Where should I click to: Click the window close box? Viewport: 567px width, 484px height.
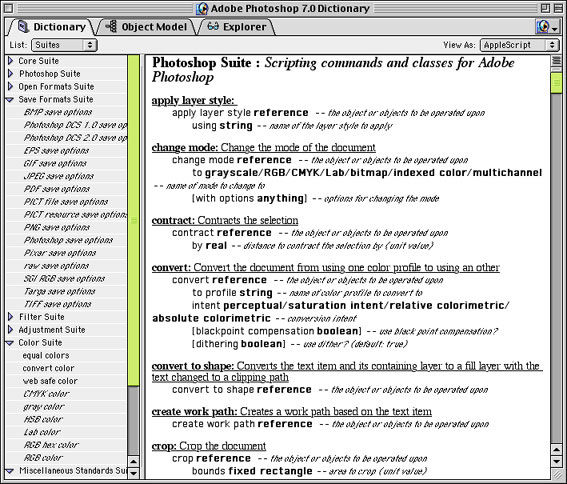point(8,8)
